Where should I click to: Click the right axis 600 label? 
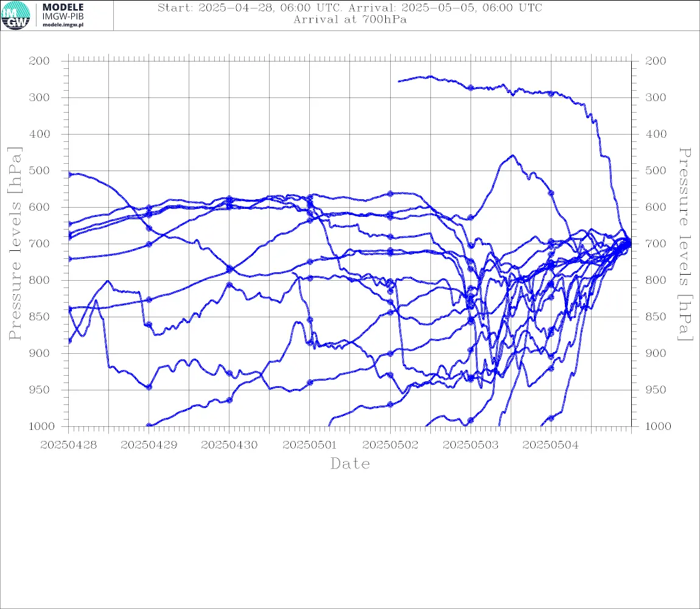(656, 207)
